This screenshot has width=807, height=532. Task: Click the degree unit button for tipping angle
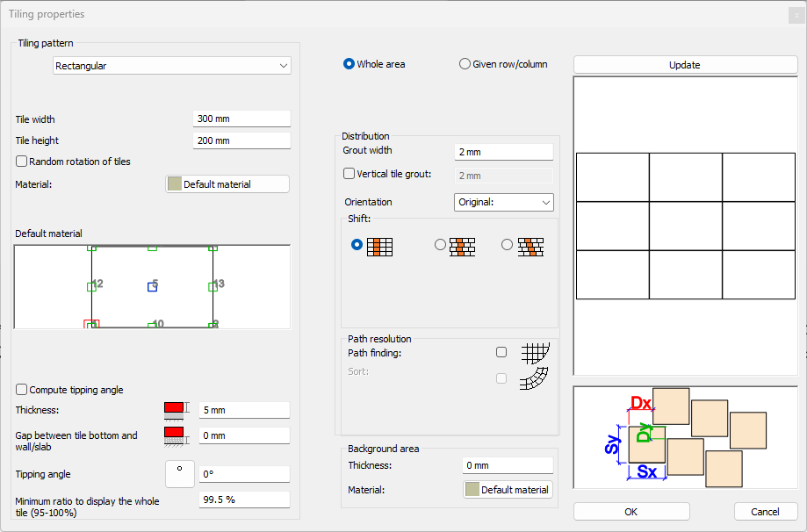[179, 473]
